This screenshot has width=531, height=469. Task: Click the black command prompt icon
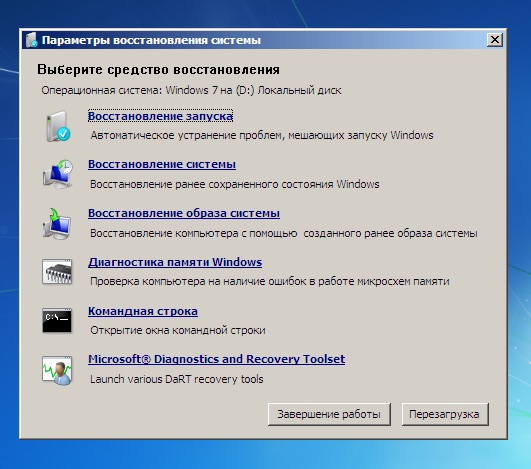point(57,320)
